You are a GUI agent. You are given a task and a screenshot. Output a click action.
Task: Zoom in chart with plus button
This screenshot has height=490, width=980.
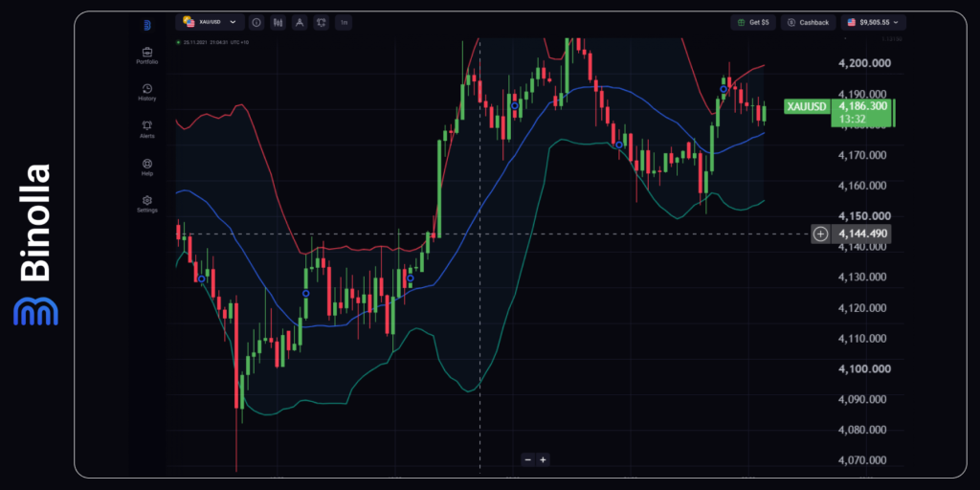coord(544,460)
